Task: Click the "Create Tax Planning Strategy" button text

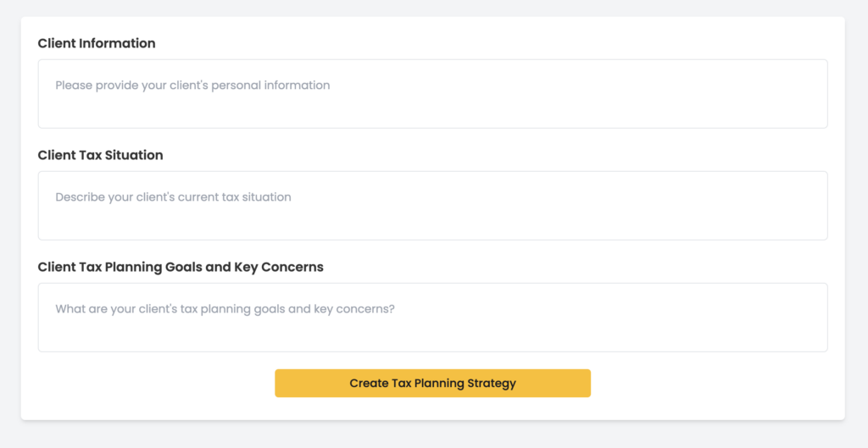Action: tap(432, 384)
